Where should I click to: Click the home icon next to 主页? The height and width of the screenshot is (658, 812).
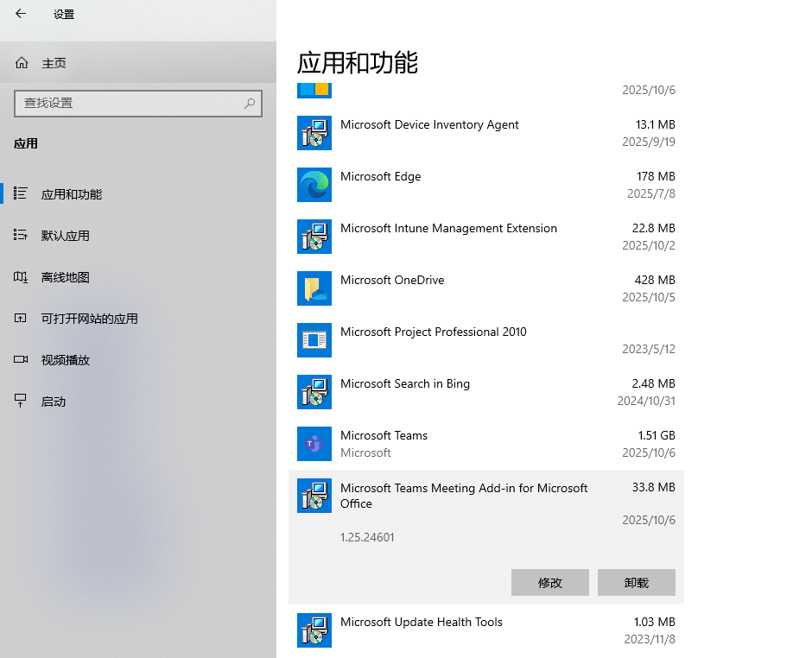point(22,63)
